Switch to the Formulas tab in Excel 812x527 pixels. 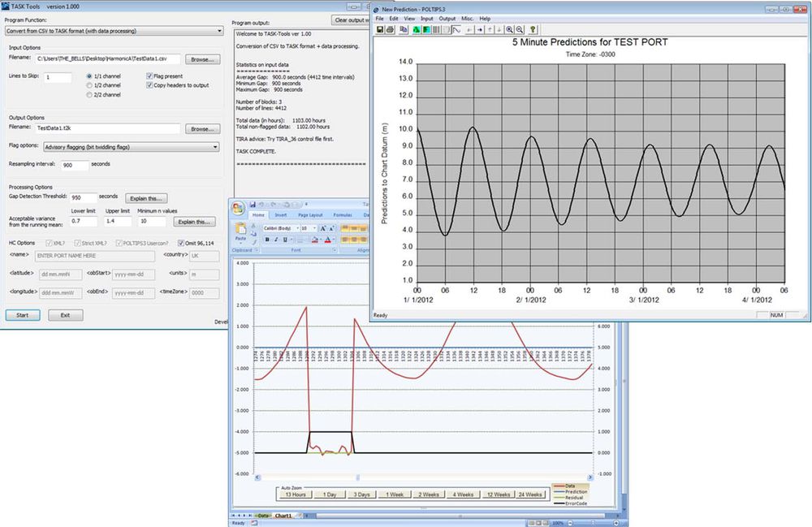pos(343,215)
